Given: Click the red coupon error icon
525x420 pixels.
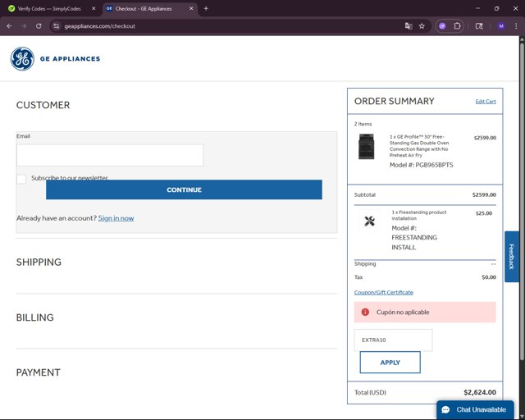Looking at the screenshot, I should pyautogui.click(x=365, y=313).
